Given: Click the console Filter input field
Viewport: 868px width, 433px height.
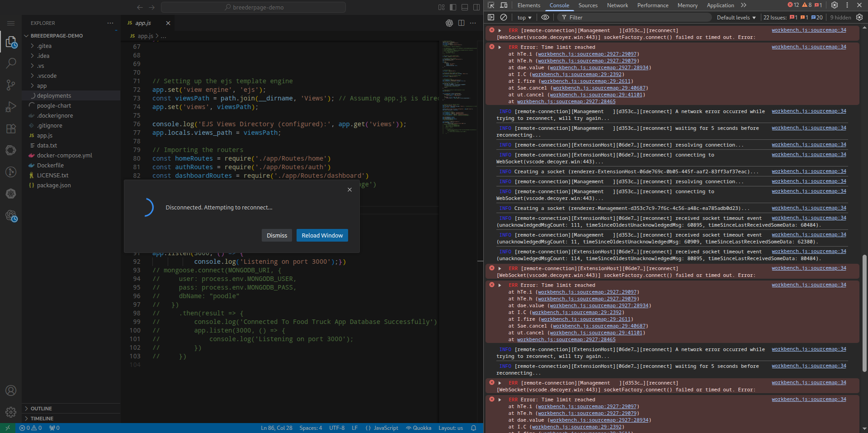Looking at the screenshot, I should point(633,18).
